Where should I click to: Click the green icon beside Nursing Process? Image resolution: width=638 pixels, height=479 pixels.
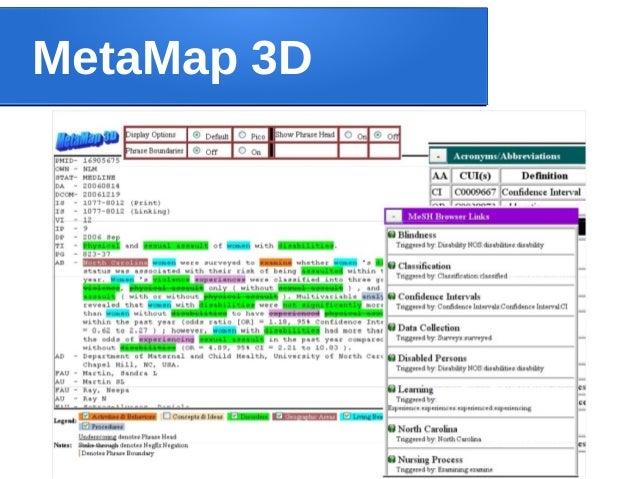point(391,459)
